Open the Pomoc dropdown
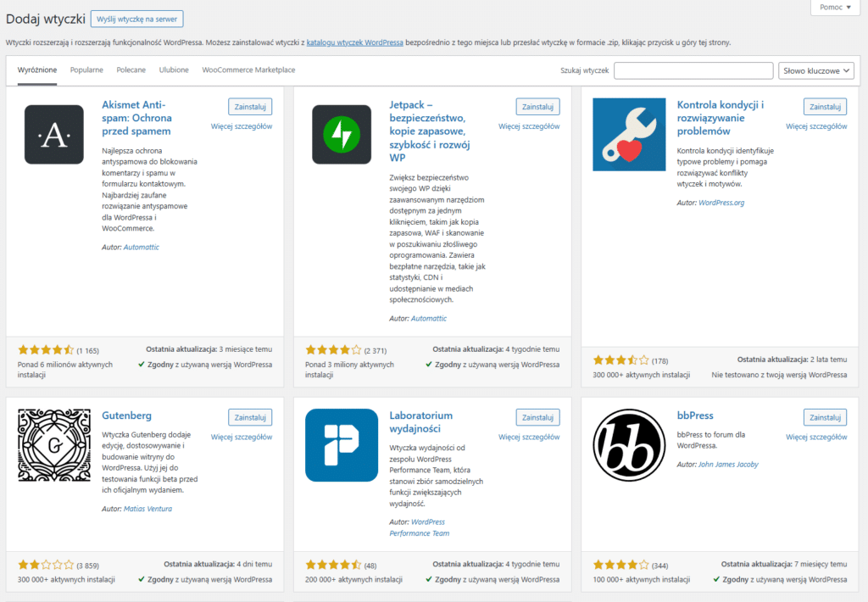 click(x=834, y=7)
